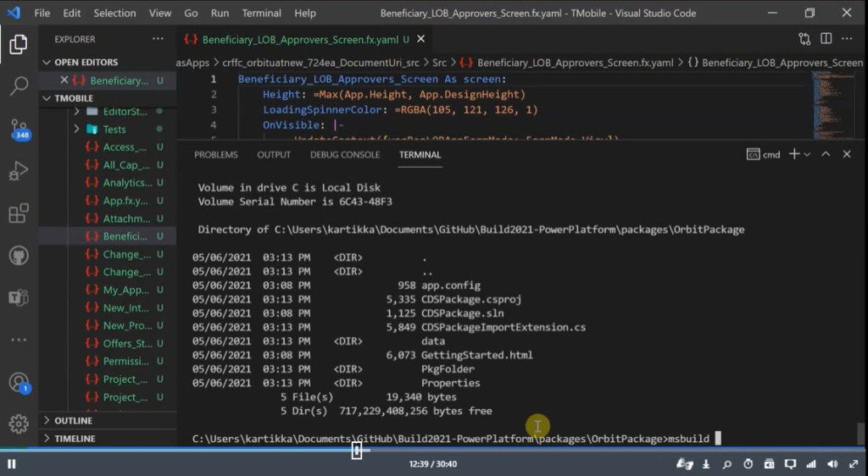Open the Extensions view
This screenshot has width=868, height=476.
19,213
